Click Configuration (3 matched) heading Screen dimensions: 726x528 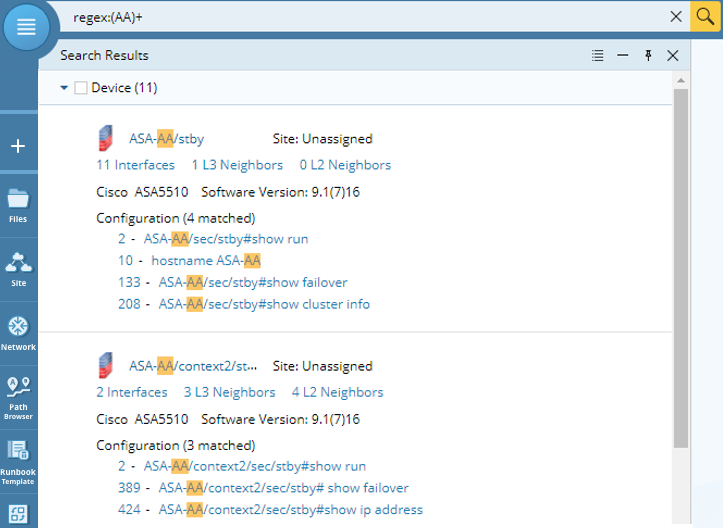coord(176,446)
